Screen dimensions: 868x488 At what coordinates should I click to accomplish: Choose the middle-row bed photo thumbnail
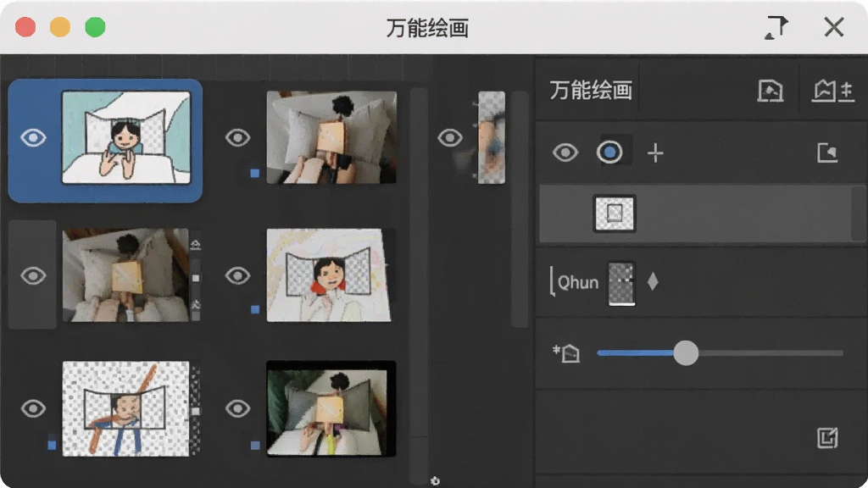(125, 275)
